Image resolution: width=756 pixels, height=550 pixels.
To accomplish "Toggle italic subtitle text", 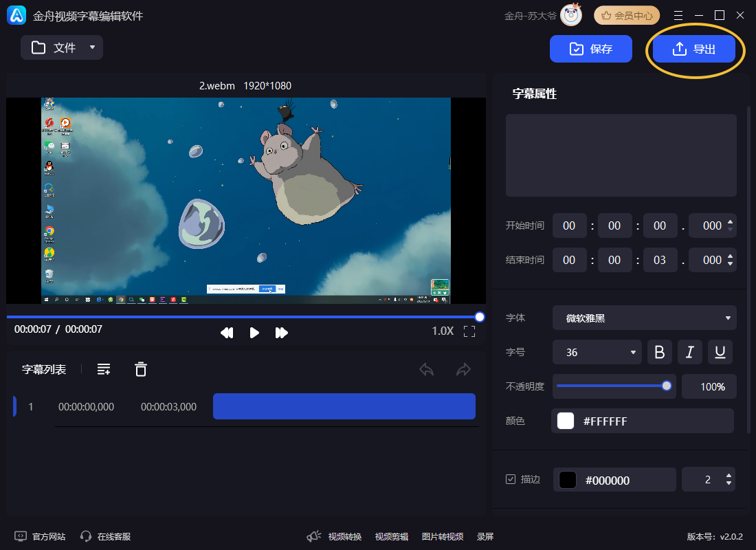I will [x=690, y=352].
